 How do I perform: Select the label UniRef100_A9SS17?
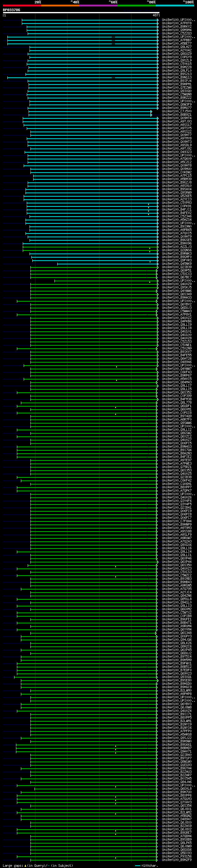coord(177,125)
